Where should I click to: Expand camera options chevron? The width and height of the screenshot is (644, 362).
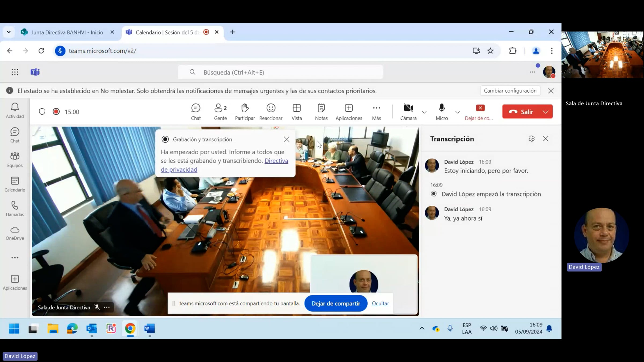point(424,112)
